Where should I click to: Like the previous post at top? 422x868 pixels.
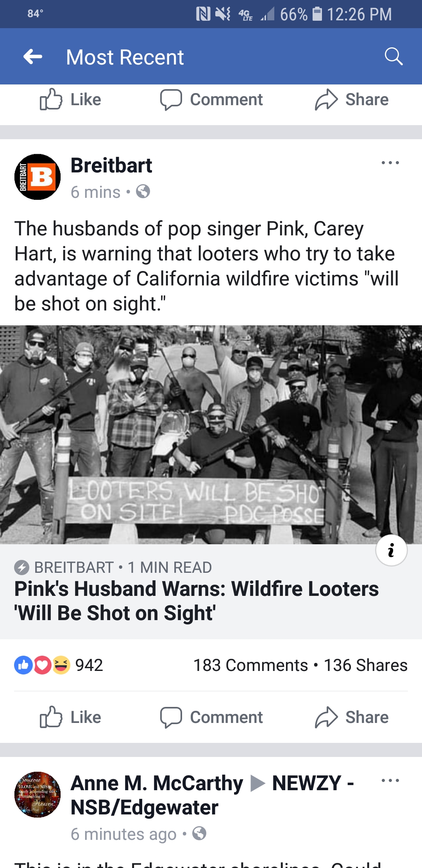pos(70,99)
